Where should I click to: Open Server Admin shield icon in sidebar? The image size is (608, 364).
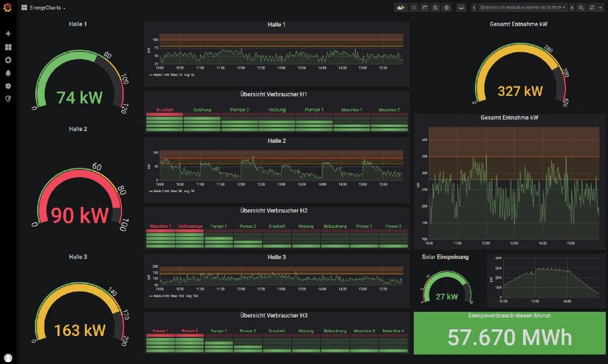click(8, 99)
